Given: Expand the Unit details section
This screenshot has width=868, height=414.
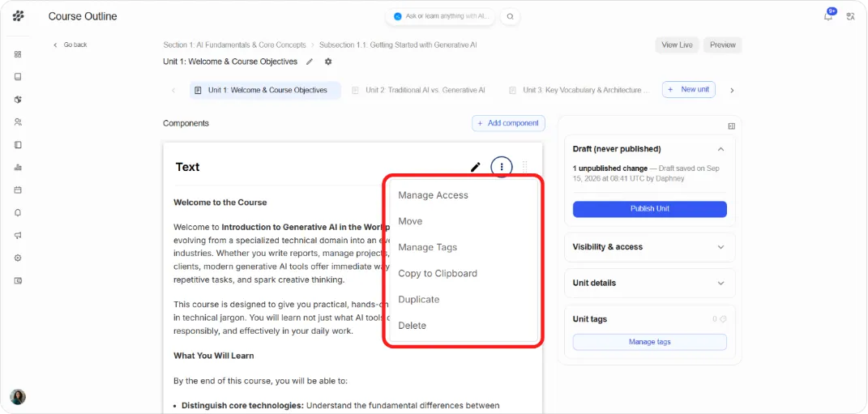Looking at the screenshot, I should [x=720, y=284].
